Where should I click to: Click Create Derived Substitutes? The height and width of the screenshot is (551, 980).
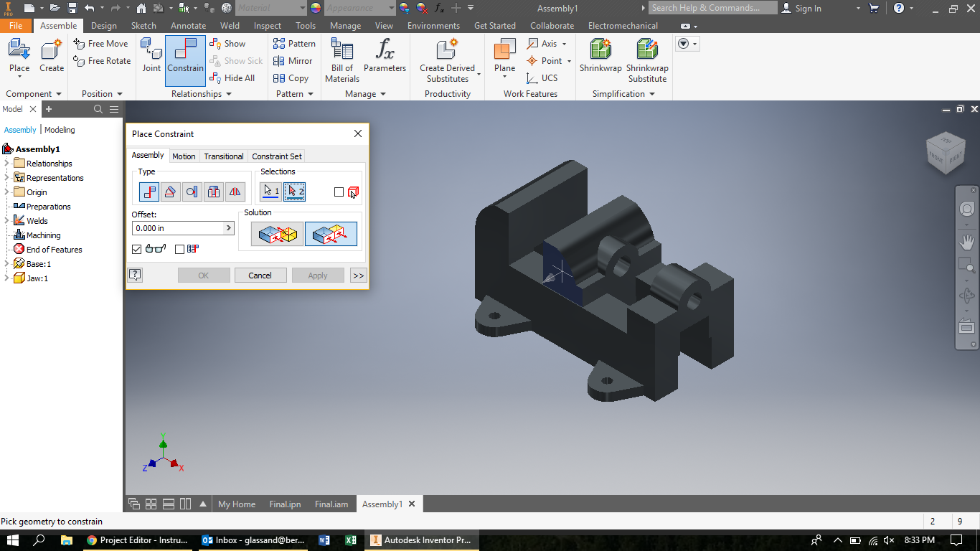coord(448,60)
